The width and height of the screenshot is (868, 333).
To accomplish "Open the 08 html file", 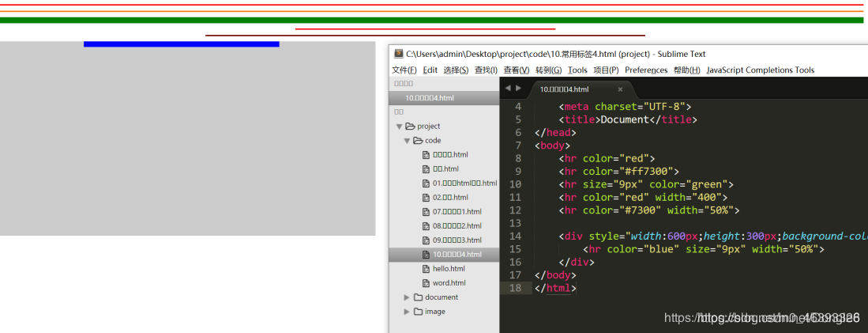I will pyautogui.click(x=457, y=226).
